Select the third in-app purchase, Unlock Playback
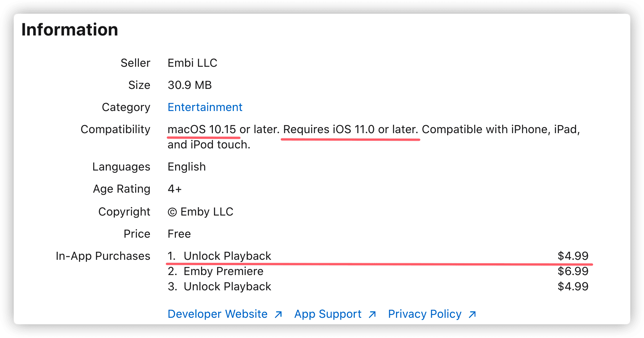Screen dimensions: 644x338 pos(227,286)
